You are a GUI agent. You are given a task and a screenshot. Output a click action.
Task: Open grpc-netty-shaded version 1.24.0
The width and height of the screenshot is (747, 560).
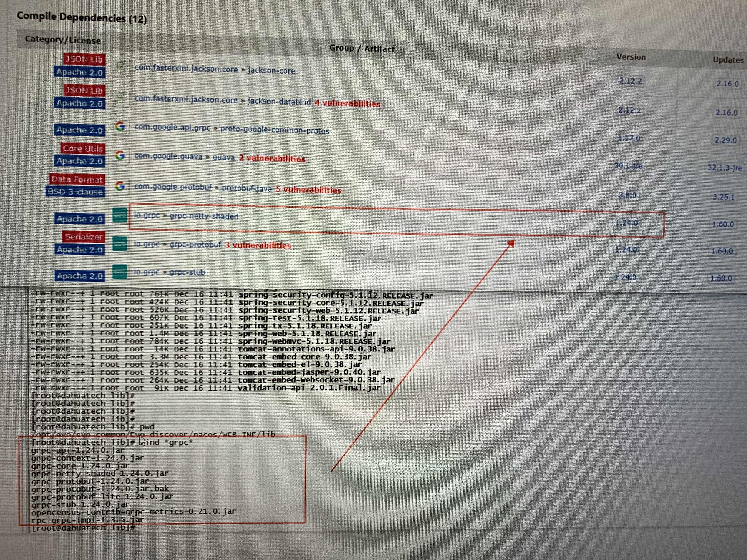[x=627, y=223]
